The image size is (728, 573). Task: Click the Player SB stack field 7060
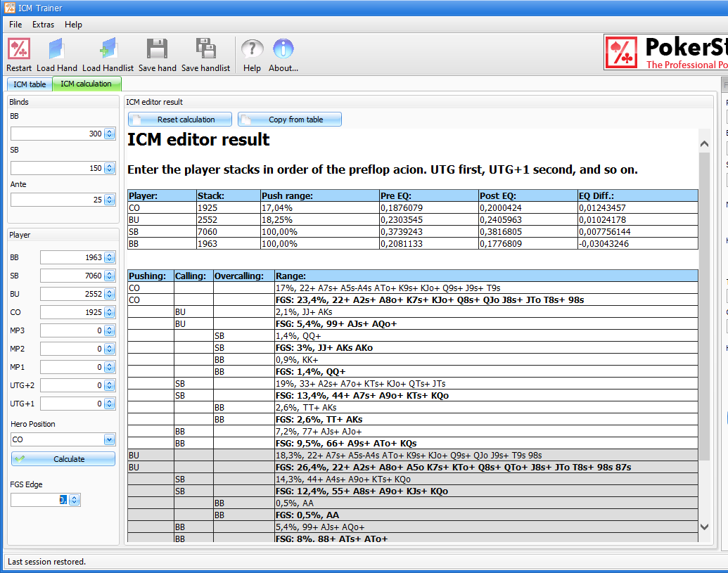point(72,276)
